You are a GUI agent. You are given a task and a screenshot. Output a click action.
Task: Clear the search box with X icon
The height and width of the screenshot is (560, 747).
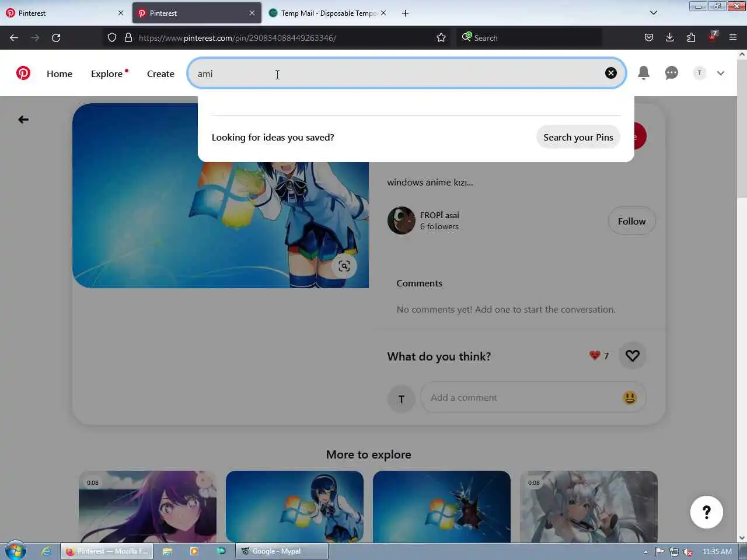[x=611, y=73]
